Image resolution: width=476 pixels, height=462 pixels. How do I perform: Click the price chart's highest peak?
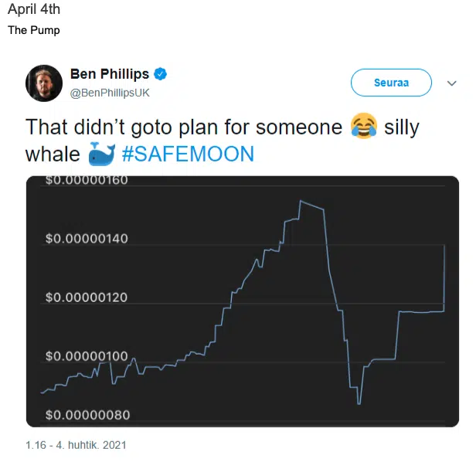(x=300, y=201)
